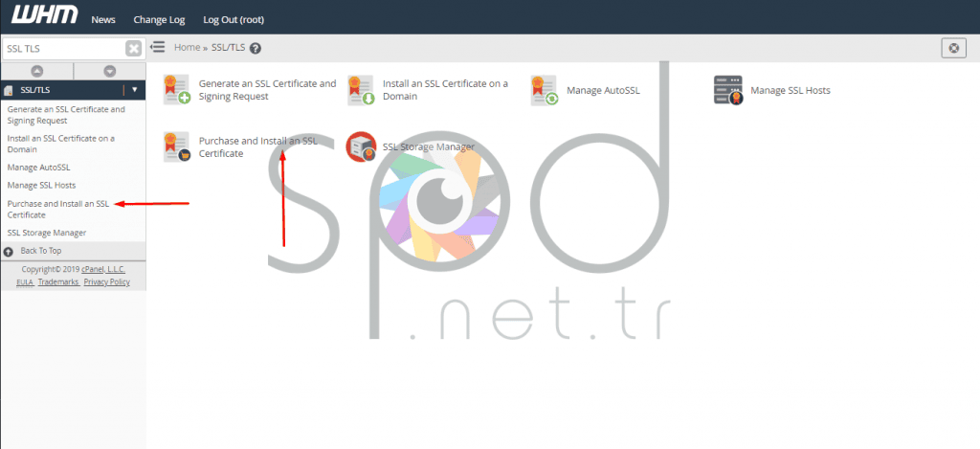980x449 pixels.
Task: Open cPanel, L.L.C. copyright link
Action: (103, 270)
